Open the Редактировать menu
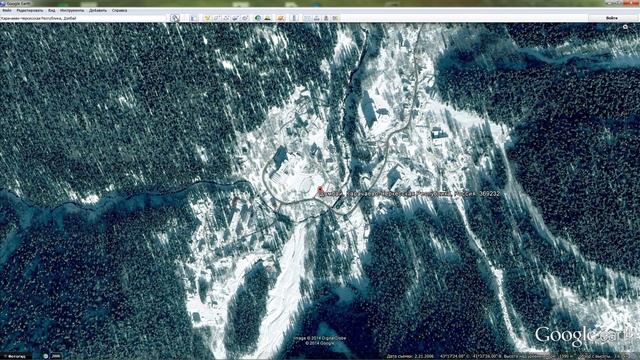Viewport: 640px width, 360px height. (x=30, y=10)
